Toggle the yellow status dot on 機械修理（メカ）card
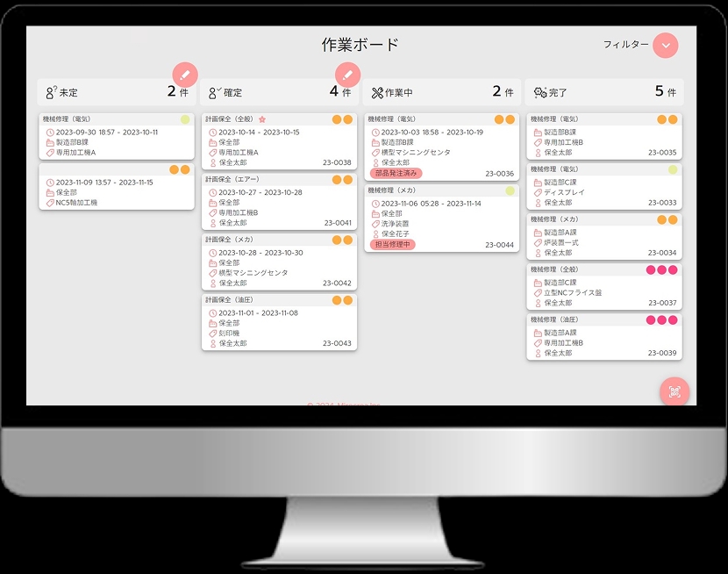 pyautogui.click(x=510, y=190)
